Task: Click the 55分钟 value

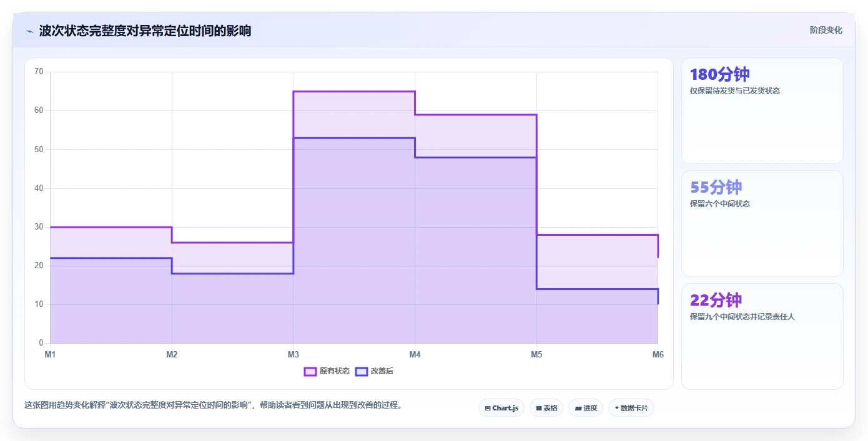Action: coord(716,187)
